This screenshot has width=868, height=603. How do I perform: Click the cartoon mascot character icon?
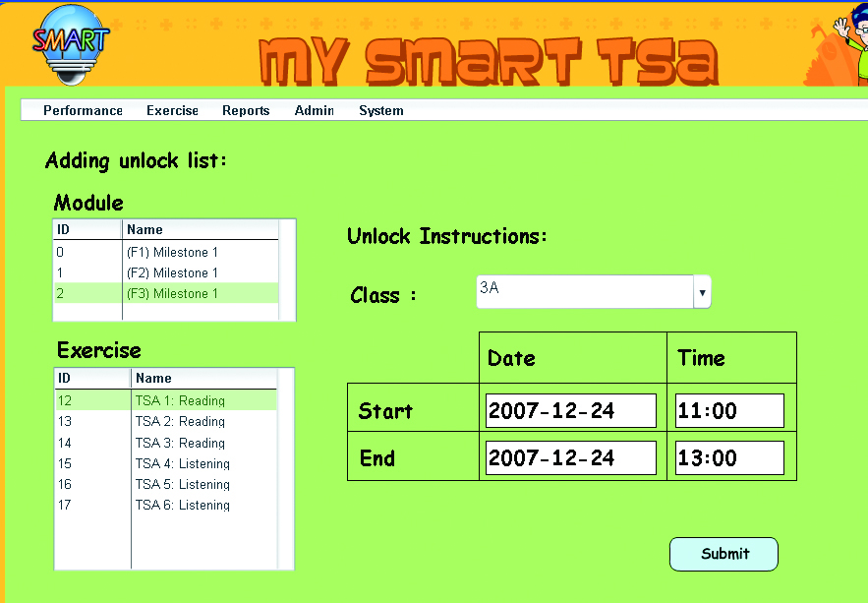point(849,41)
